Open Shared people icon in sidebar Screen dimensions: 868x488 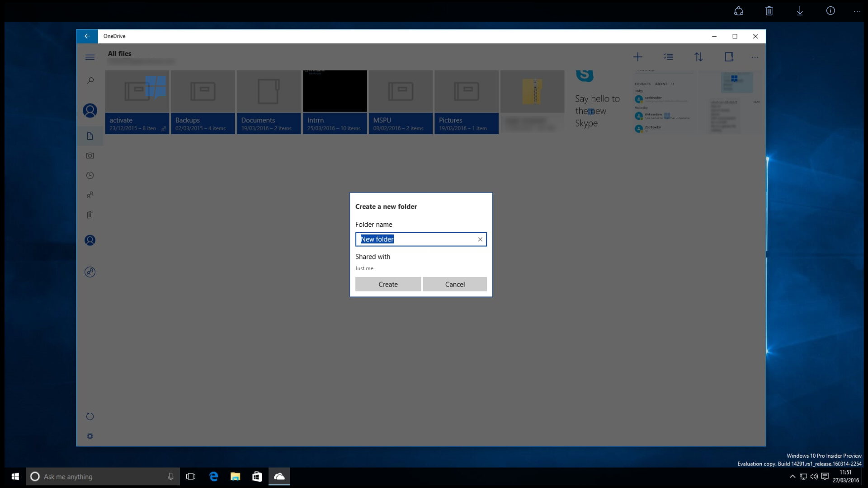tap(90, 195)
